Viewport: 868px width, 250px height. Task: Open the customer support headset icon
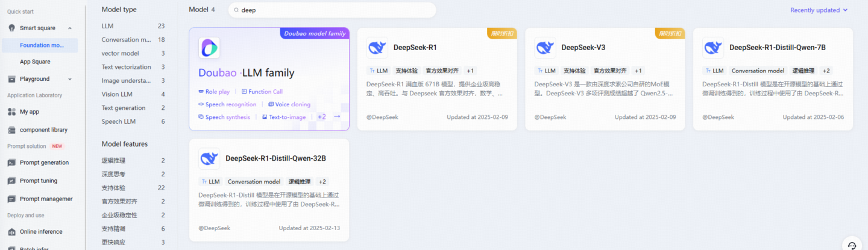click(x=852, y=245)
